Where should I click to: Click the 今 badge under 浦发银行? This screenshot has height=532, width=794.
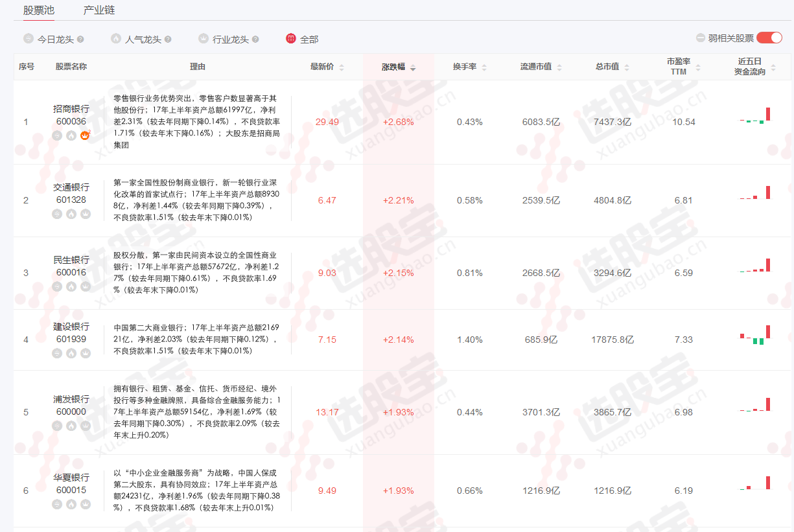click(x=58, y=426)
